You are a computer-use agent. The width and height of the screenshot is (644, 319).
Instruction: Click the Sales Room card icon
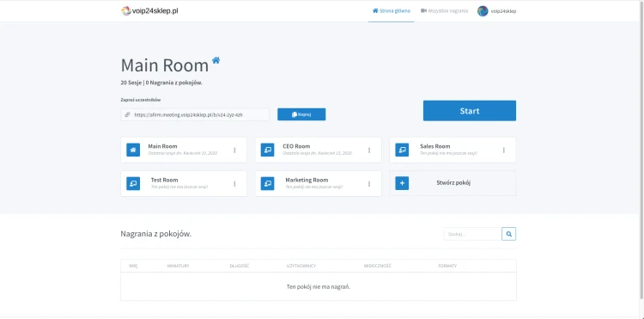[402, 150]
